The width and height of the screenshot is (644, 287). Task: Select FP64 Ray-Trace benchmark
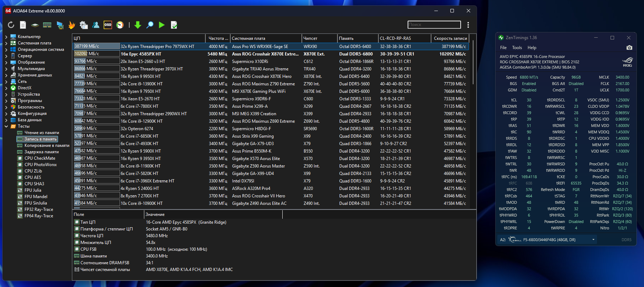click(x=39, y=216)
